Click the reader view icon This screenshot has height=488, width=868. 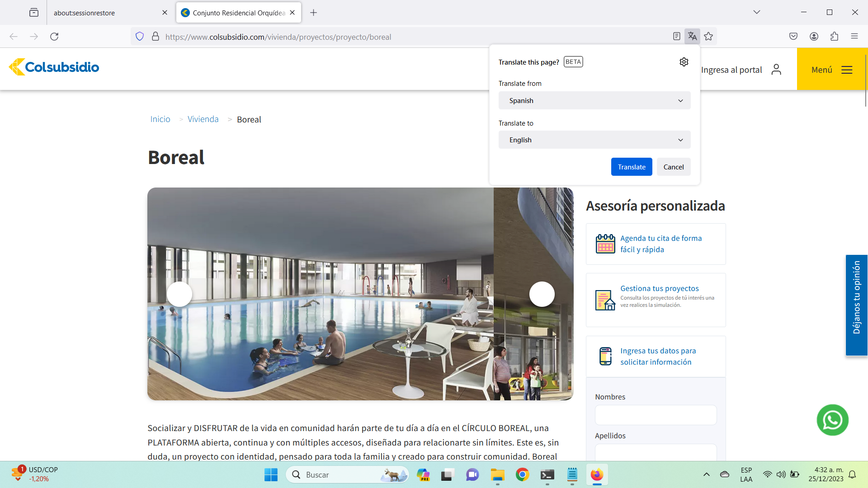coord(676,37)
